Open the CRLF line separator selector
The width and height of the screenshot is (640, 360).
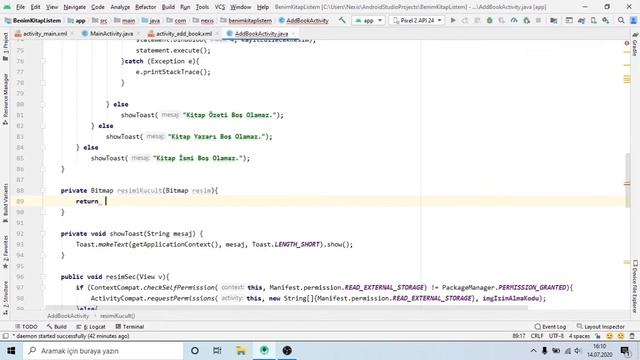(537, 336)
